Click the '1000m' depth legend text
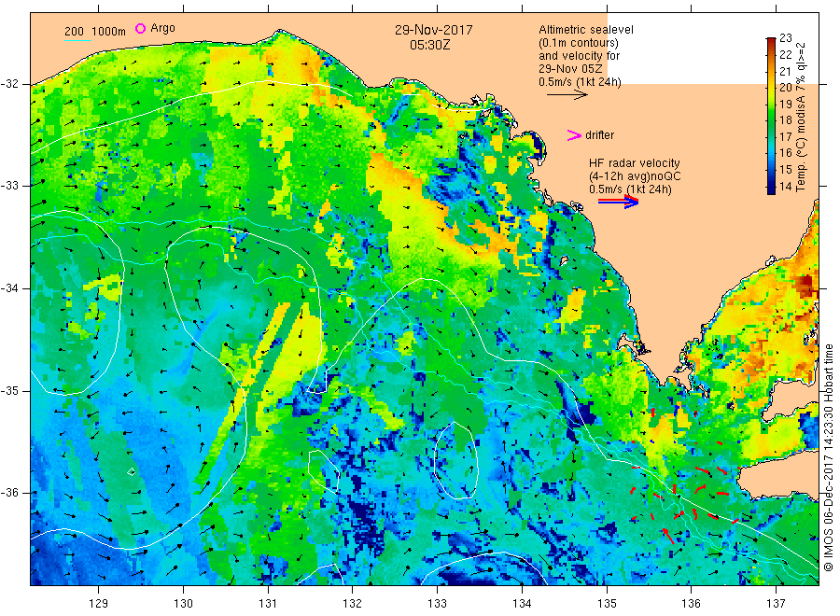 click(x=108, y=32)
